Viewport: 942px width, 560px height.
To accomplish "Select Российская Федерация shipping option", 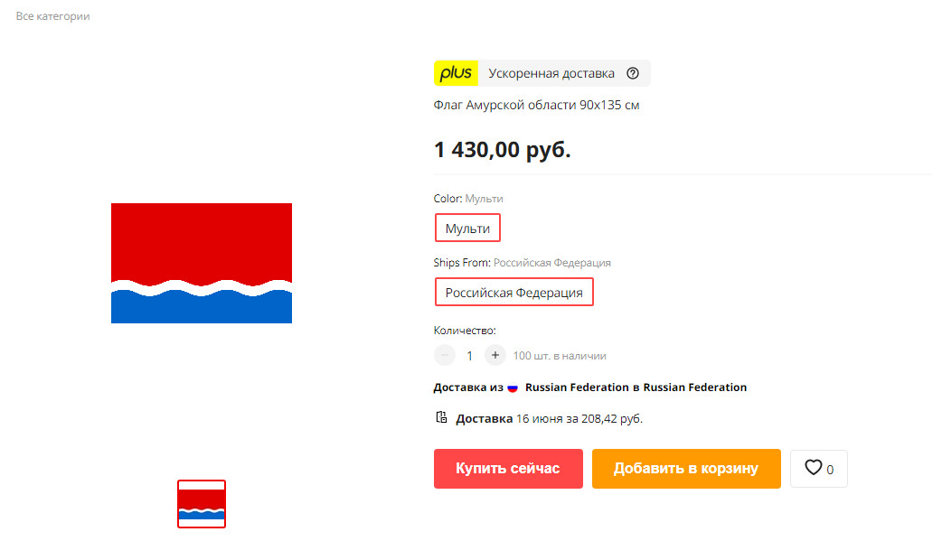I will tap(513, 293).
